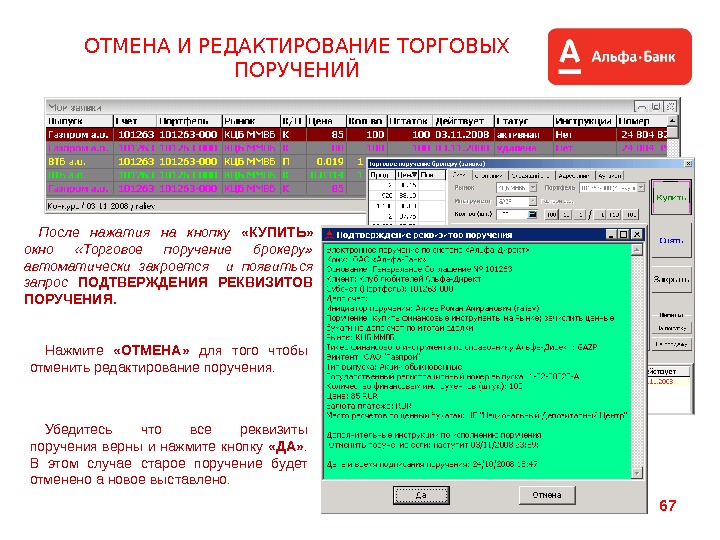Click the 03.11.2008 date in the active Газпром row
This screenshot has height=540, width=720.
462,135
